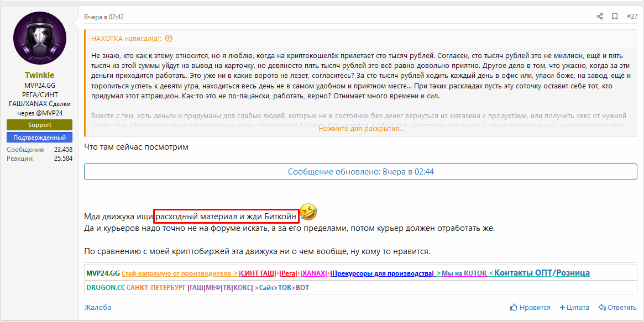Bookmark this post with the bookmark icon
The height and width of the screenshot is (322, 644).
point(615,17)
